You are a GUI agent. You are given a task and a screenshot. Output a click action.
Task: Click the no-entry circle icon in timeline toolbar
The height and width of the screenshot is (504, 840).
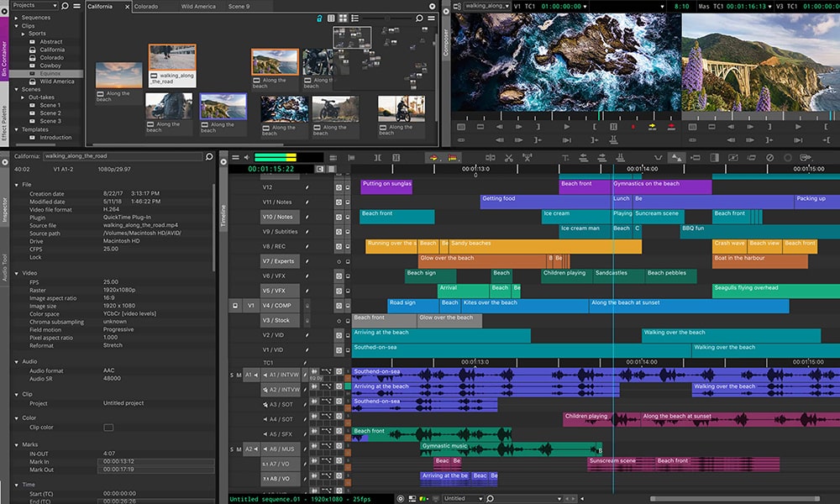pyautogui.click(x=769, y=157)
